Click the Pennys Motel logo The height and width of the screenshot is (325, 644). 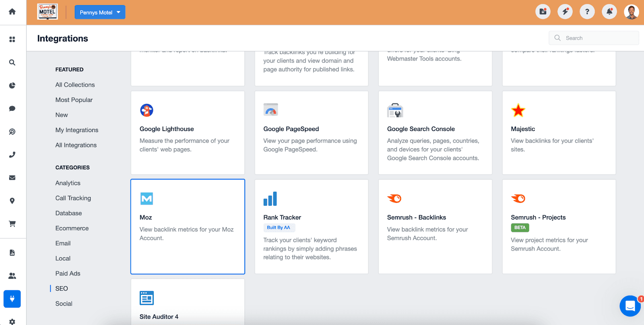[x=47, y=12]
